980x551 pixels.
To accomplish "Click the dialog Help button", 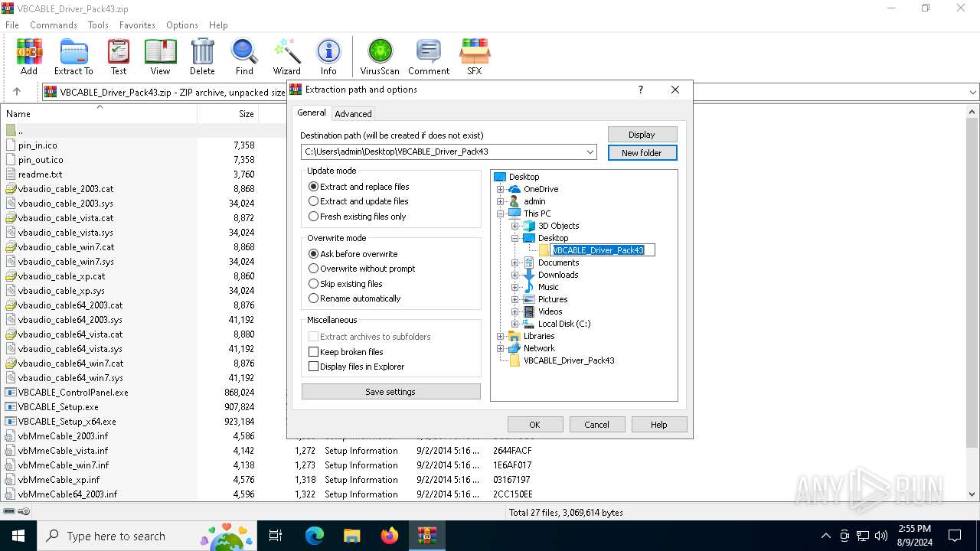I will 658,425.
